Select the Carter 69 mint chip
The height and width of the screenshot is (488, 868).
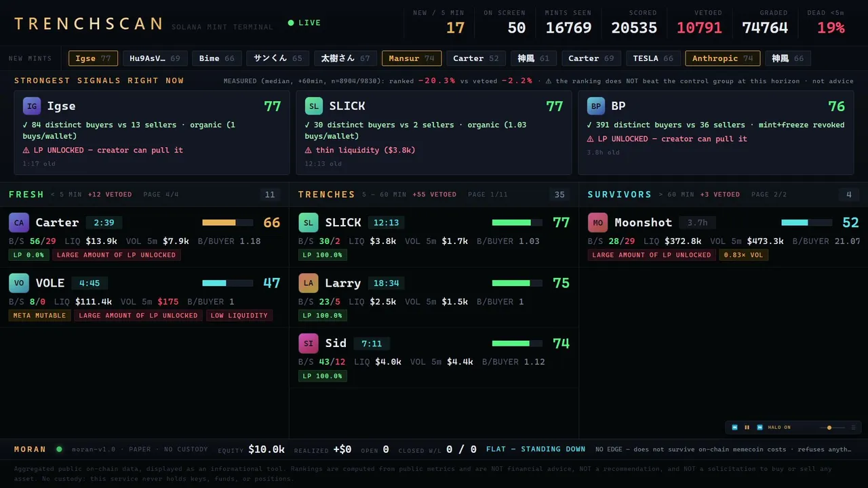point(591,58)
